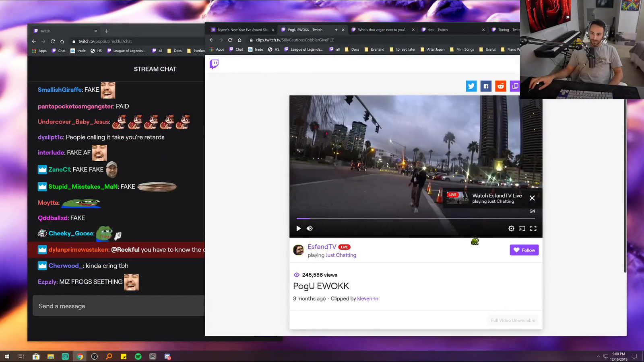Open Watch EsfandTV Live overlay thumbnail
The width and height of the screenshot is (644, 362).
pos(458,198)
